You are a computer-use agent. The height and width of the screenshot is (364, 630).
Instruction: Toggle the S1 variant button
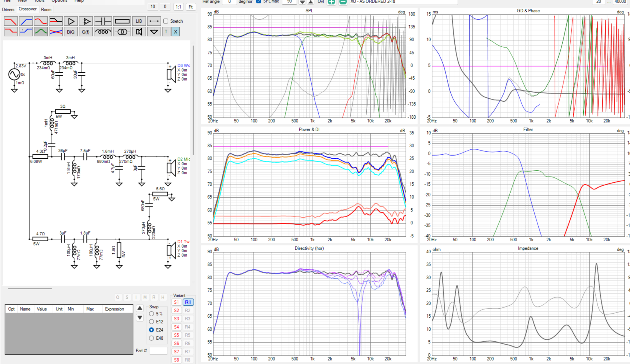coord(176,302)
